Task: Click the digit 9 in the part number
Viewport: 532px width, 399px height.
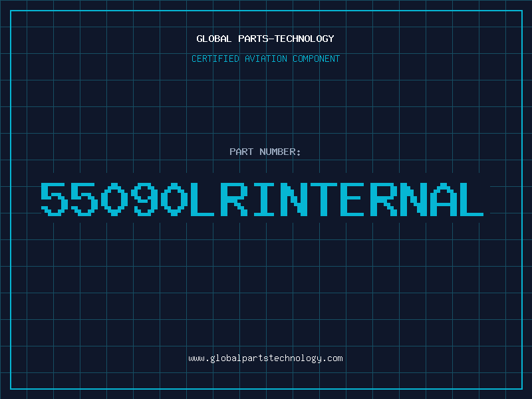Action: (143, 199)
